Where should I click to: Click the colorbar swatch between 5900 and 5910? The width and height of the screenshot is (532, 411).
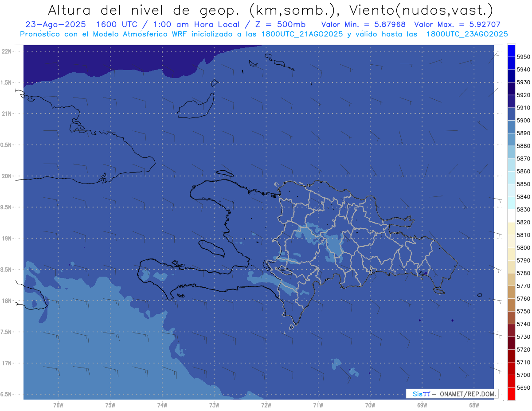[x=511, y=114]
